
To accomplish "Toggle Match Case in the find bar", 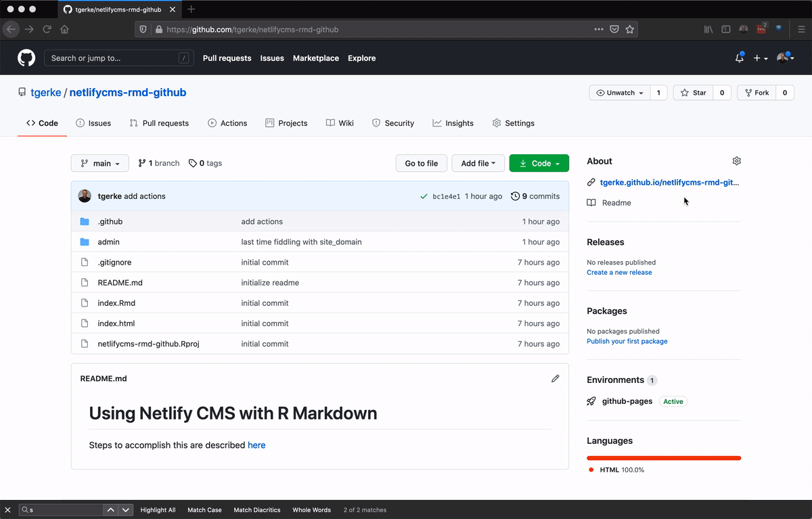I will [x=204, y=510].
